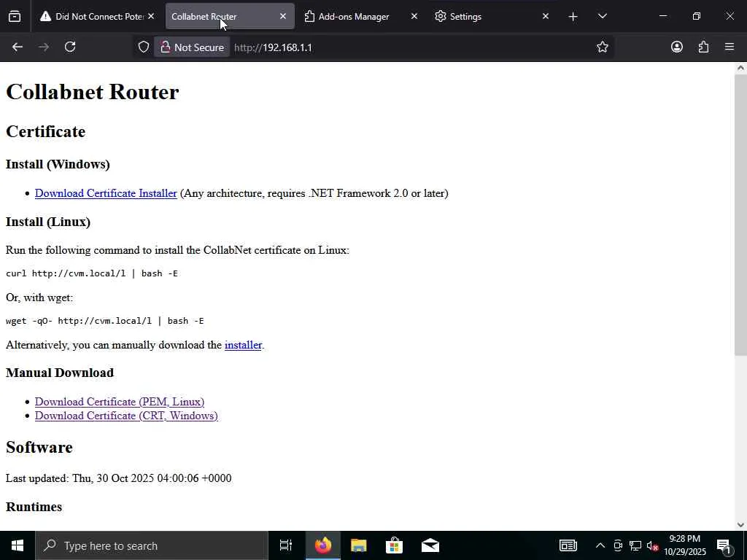Click the wget command text
This screenshot has width=747, height=560.
click(x=105, y=321)
